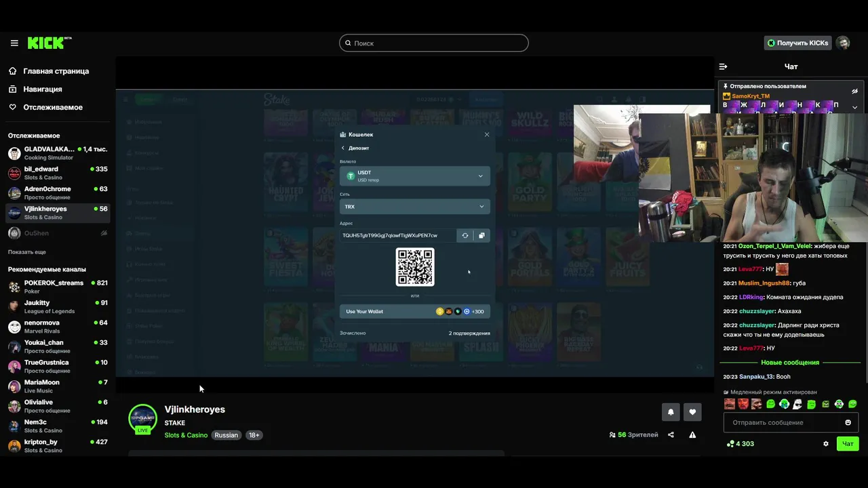The image size is (868, 488).
Task: Click Use Your Wallet button in stream
Action: tap(414, 312)
